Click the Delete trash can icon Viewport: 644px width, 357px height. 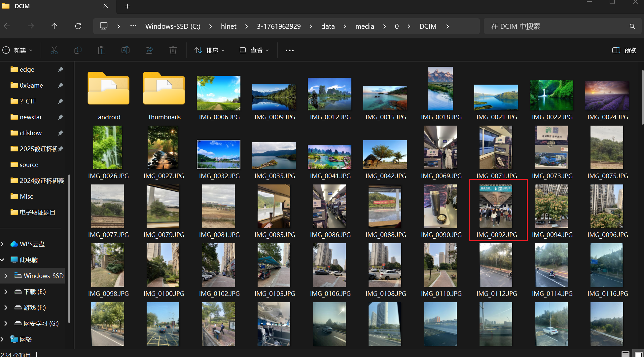tap(173, 50)
